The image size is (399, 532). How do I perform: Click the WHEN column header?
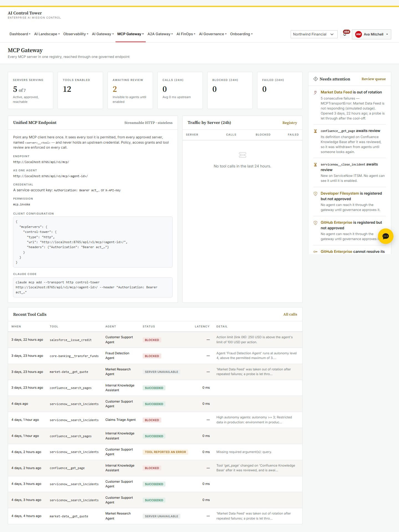pyautogui.click(x=16, y=327)
